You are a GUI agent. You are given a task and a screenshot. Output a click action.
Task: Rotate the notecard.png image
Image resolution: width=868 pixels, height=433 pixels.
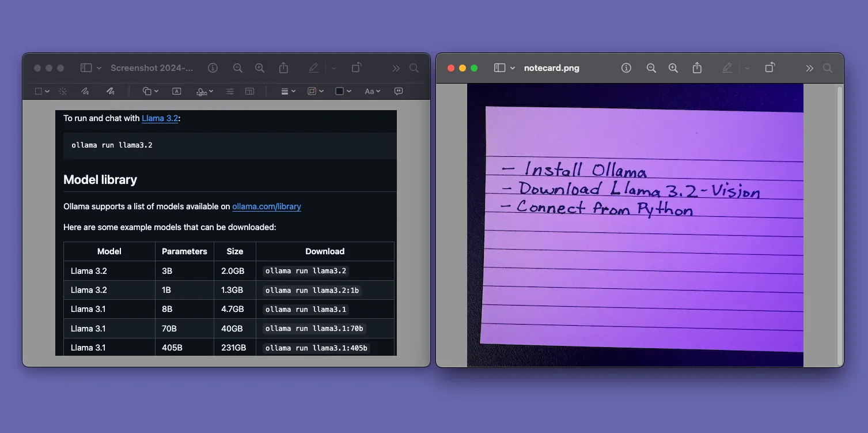pyautogui.click(x=770, y=68)
